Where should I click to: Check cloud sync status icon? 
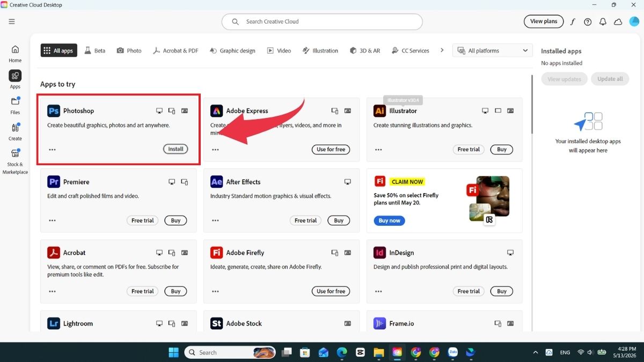(x=618, y=21)
